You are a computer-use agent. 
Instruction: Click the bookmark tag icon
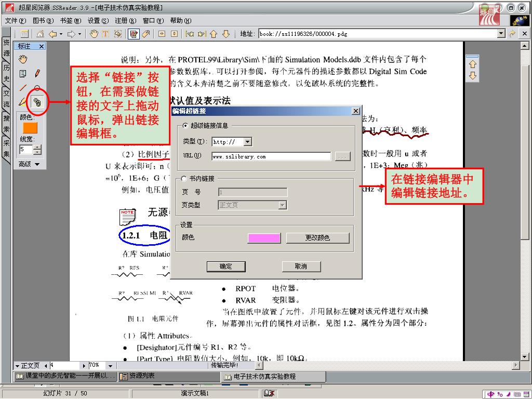(x=146, y=34)
